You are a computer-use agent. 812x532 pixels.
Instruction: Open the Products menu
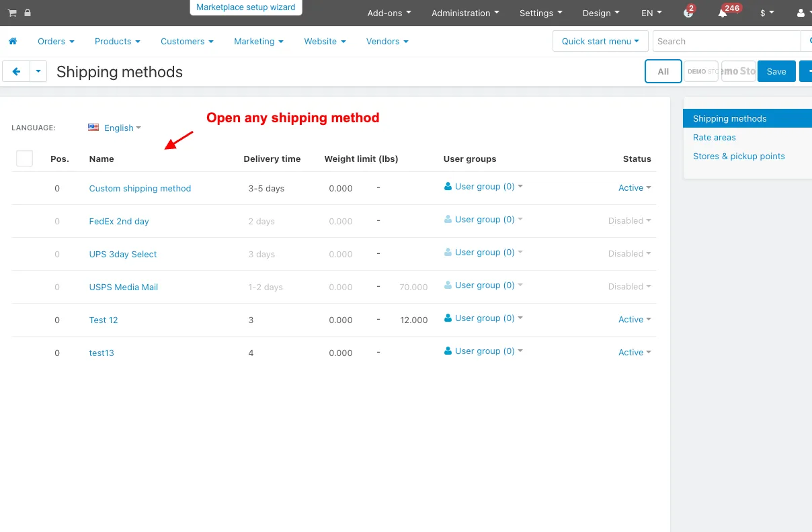118,41
